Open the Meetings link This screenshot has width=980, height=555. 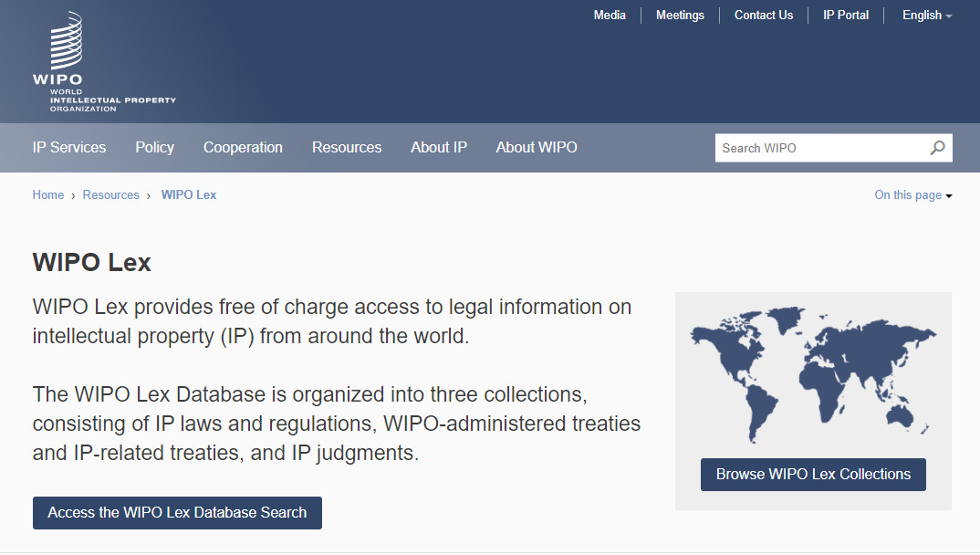coord(680,15)
